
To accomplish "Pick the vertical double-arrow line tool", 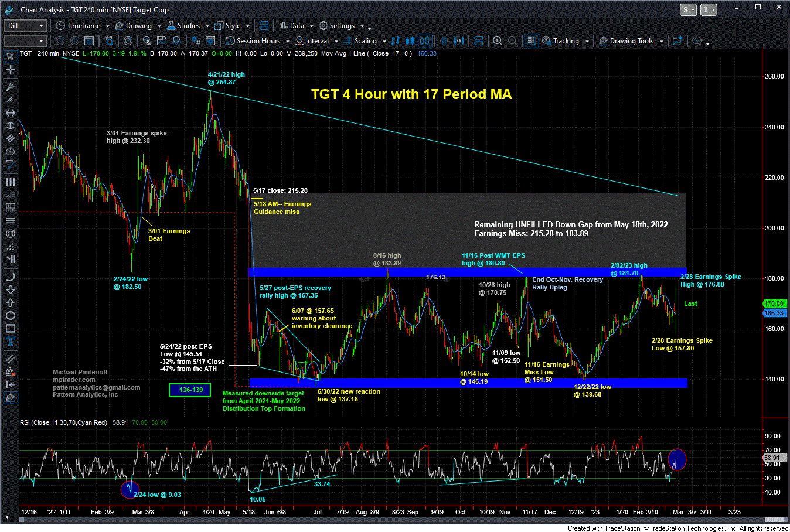I will coord(10,125).
